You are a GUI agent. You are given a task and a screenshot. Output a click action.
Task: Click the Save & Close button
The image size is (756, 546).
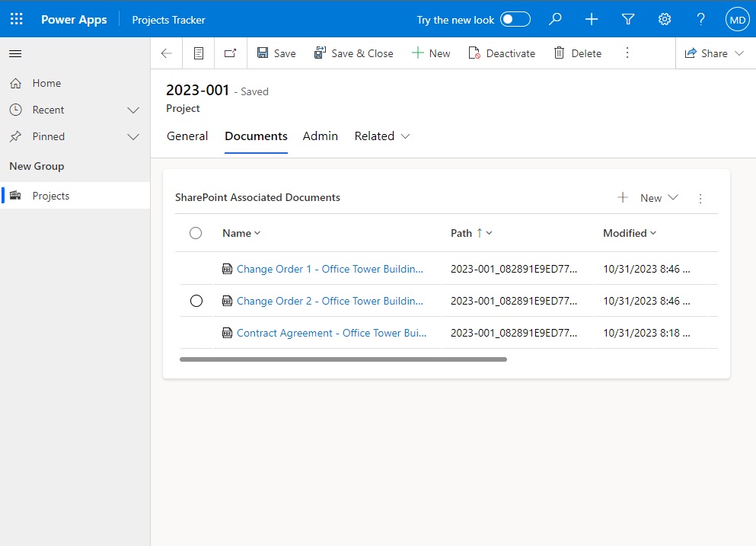[x=353, y=53]
